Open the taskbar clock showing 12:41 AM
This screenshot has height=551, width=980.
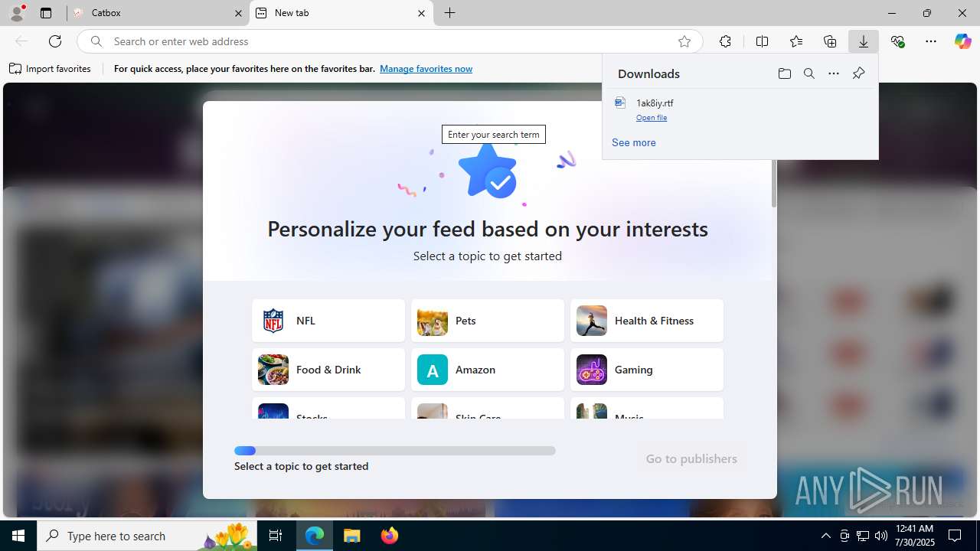click(914, 536)
